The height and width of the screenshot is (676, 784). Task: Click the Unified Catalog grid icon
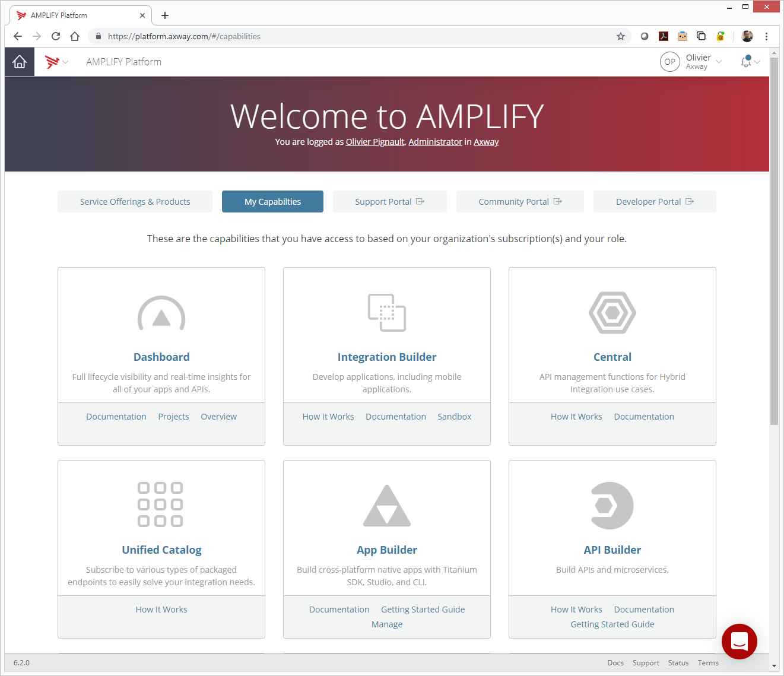pos(160,504)
